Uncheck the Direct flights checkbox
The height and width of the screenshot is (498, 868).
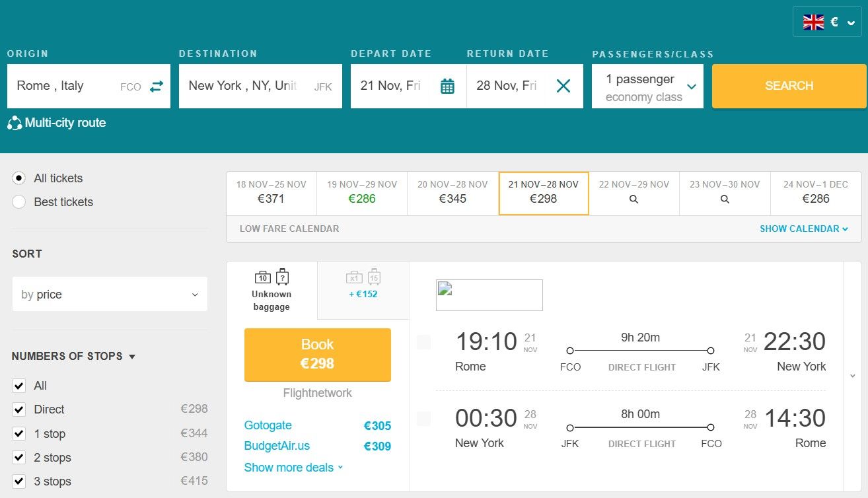pyautogui.click(x=19, y=409)
